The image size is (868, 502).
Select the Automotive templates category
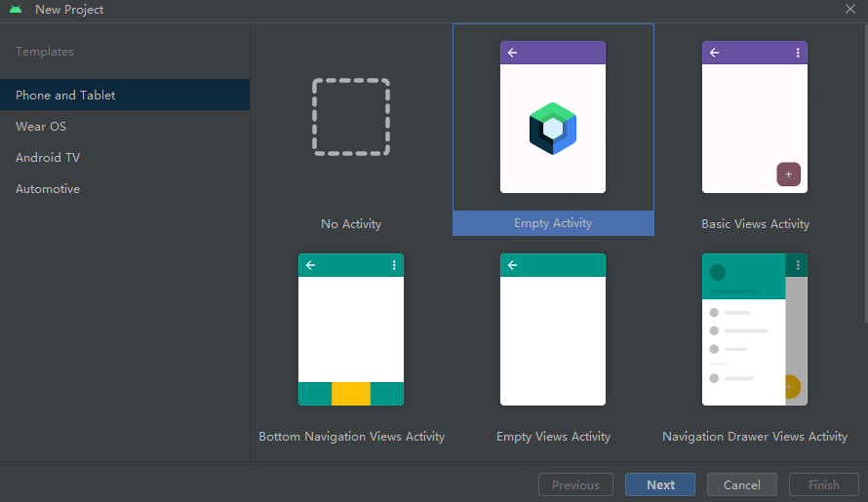(125, 189)
